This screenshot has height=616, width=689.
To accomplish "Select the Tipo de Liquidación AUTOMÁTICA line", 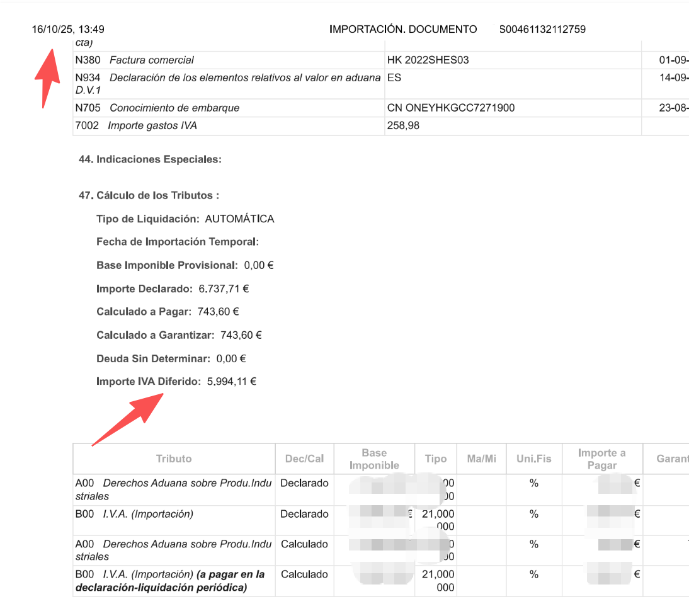I will pos(185,219).
